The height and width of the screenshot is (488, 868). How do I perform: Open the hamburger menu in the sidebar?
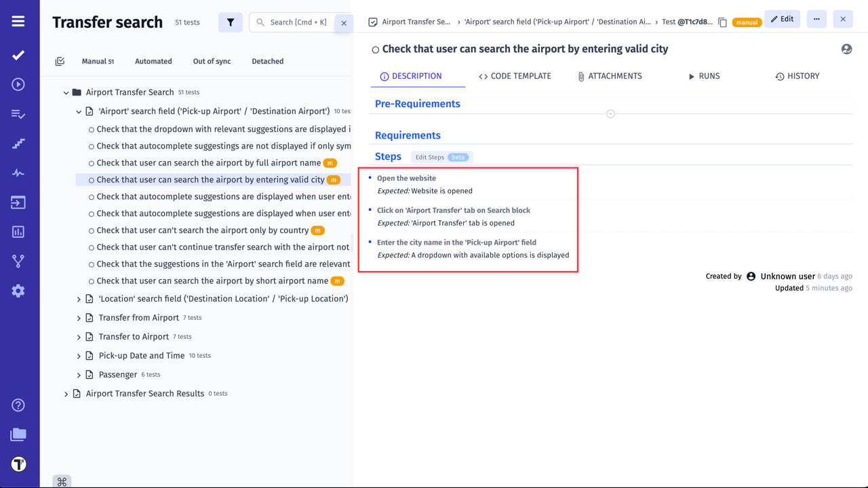coord(18,22)
